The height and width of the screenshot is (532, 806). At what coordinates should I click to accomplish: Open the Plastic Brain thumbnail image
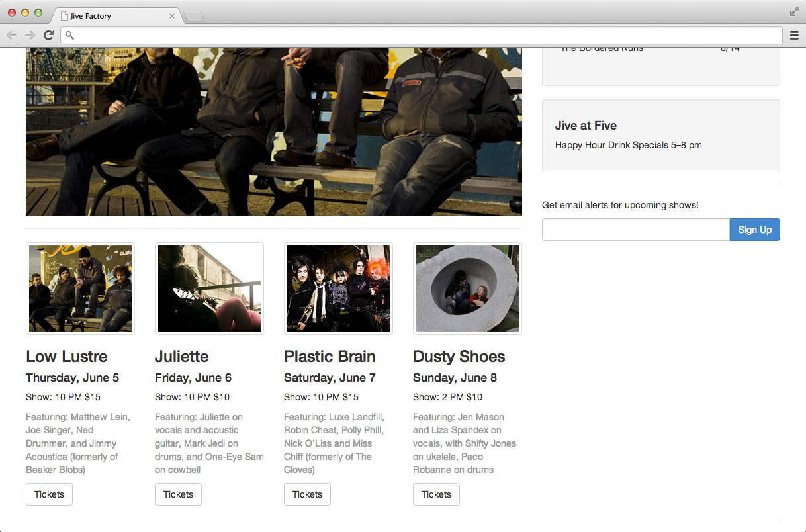pos(338,288)
